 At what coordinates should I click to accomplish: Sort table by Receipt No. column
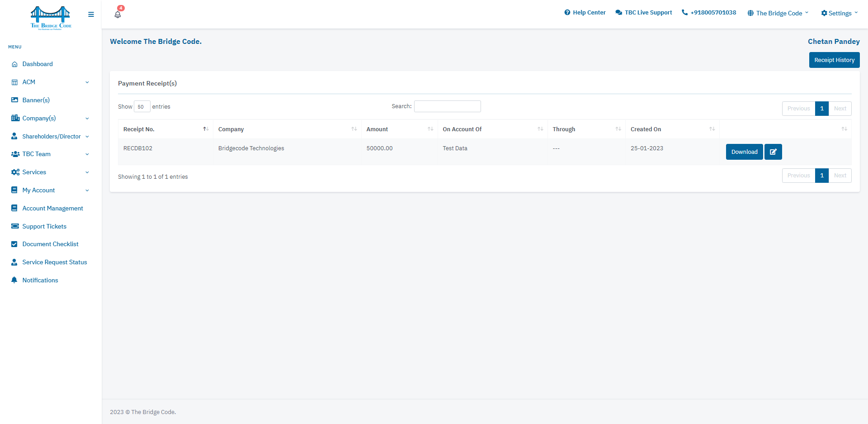click(165, 129)
